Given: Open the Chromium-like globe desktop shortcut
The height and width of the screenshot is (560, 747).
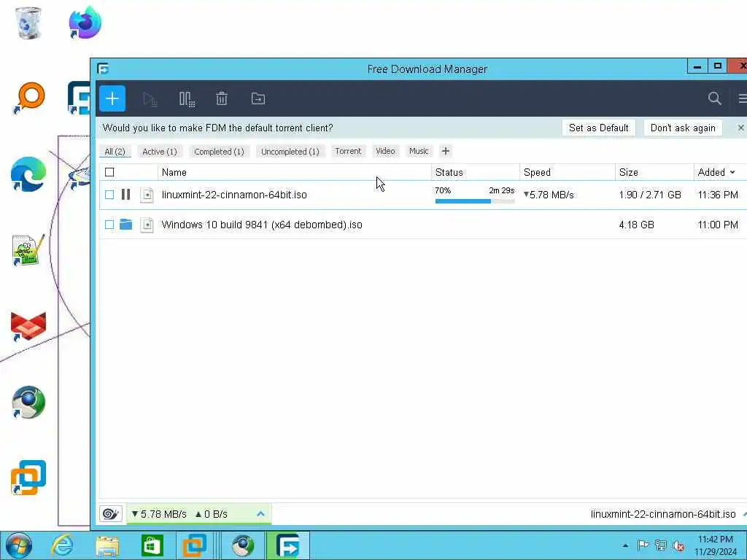Looking at the screenshot, I should tap(28, 402).
